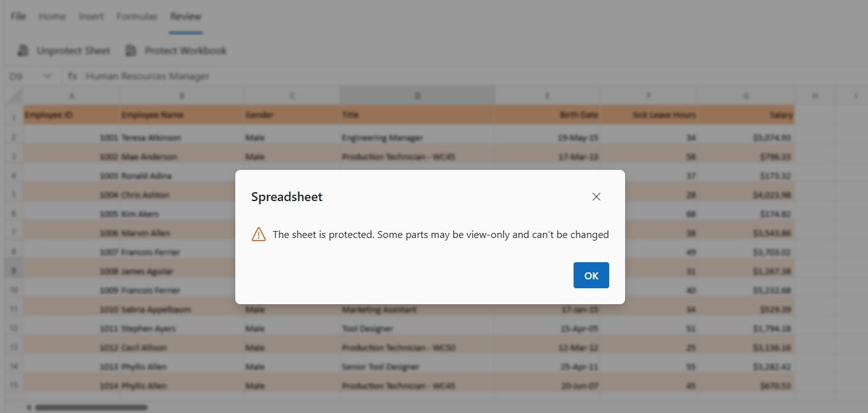Select the Review tab

point(186,17)
